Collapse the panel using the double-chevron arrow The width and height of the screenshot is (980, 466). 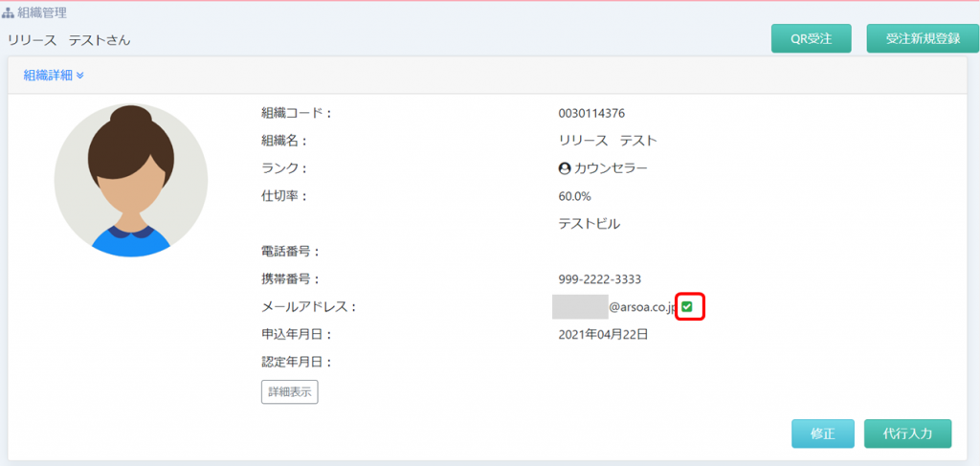coord(80,76)
